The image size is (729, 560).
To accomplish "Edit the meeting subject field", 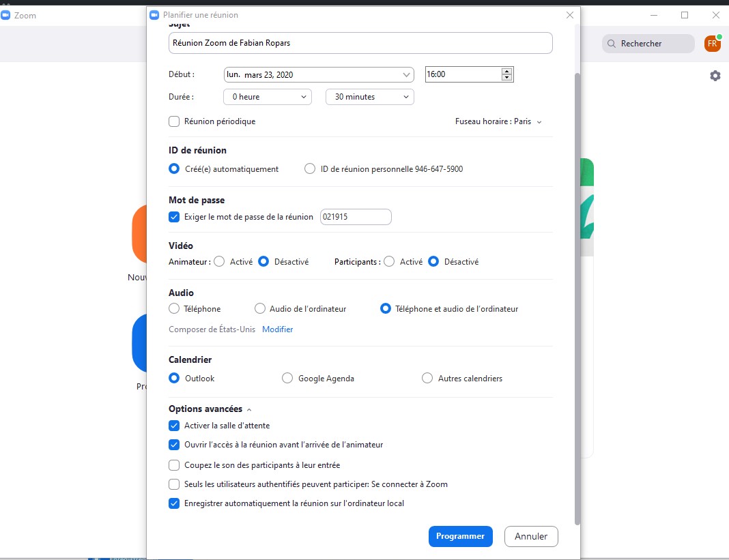I will [360, 43].
